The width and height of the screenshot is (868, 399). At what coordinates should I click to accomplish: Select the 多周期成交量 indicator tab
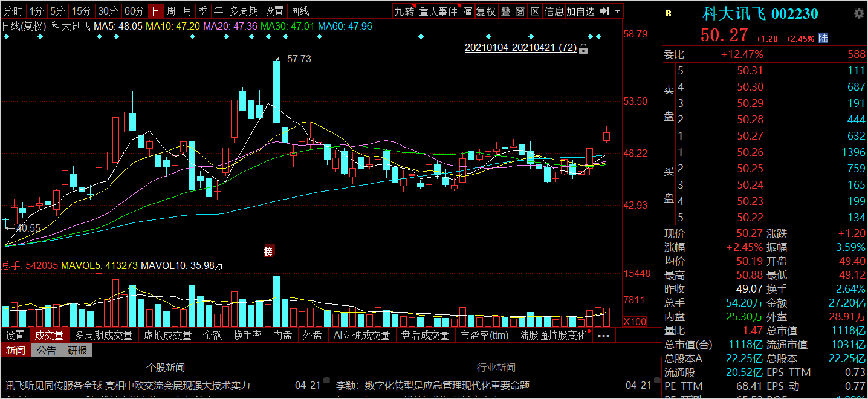[x=103, y=335]
